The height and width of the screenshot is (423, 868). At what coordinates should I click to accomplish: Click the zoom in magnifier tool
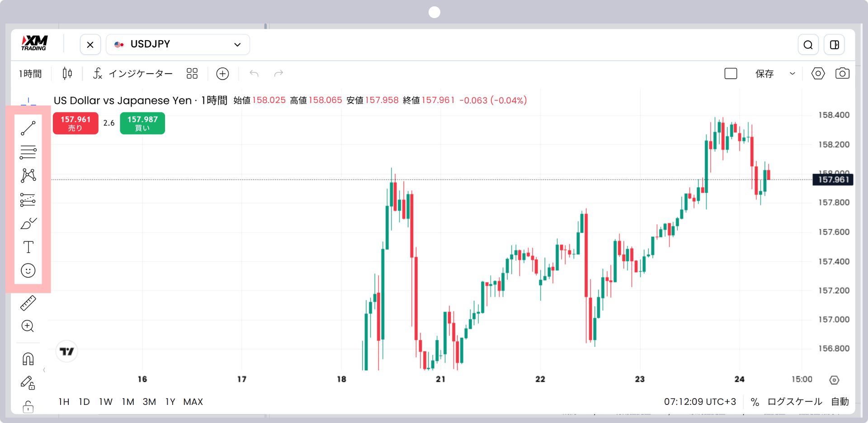(x=28, y=326)
